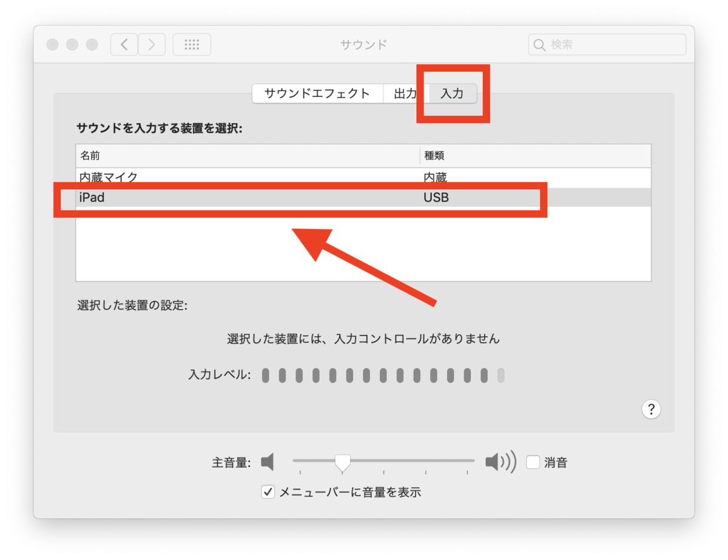
Task: Sort devices by the 種類 column header
Action: pos(433,155)
